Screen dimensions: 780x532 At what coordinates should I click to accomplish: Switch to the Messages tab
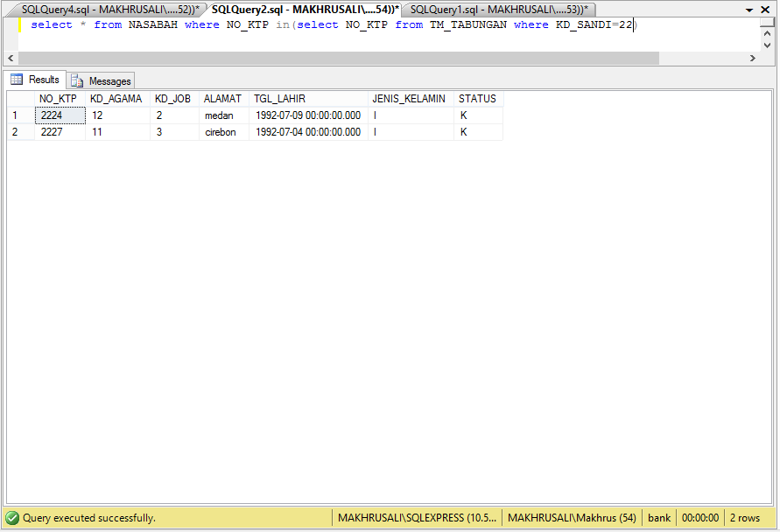(101, 81)
